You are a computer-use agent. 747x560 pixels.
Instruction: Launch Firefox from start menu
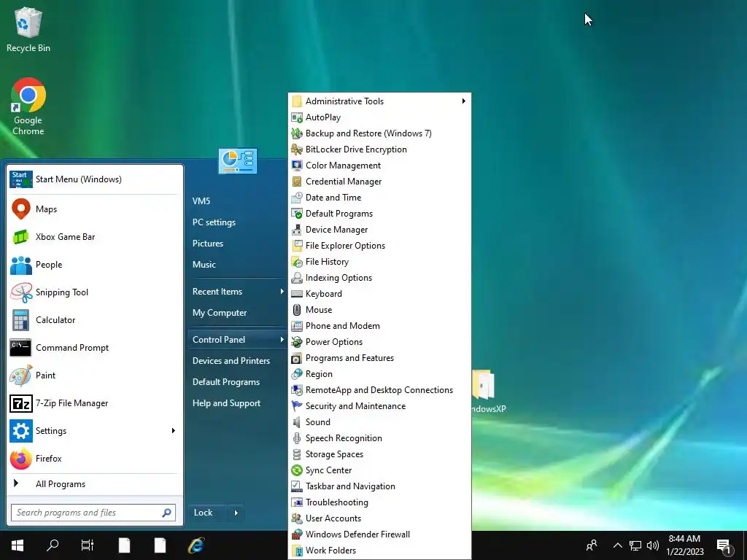(x=94, y=459)
